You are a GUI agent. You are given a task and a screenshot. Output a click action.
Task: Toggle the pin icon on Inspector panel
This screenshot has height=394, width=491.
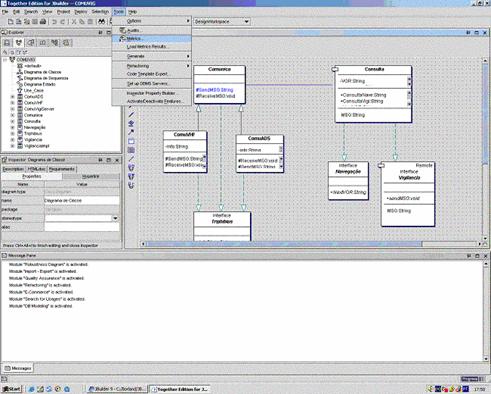click(100, 160)
